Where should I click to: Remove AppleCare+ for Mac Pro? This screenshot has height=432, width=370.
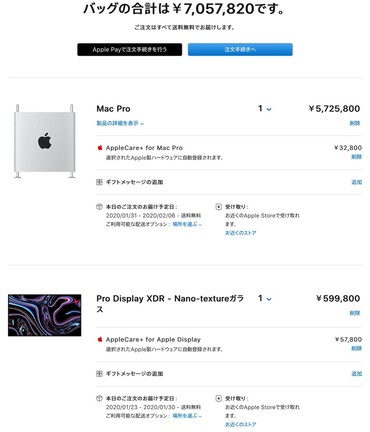pos(356,157)
